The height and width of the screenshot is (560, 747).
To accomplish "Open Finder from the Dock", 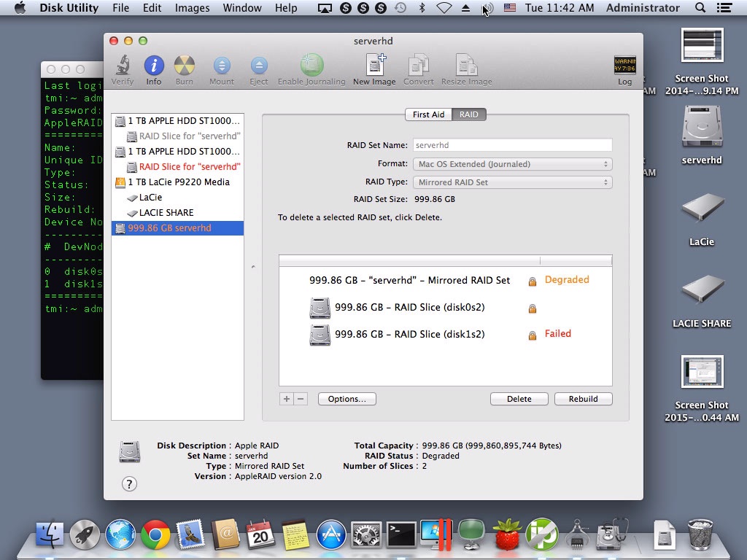I will pyautogui.click(x=50, y=534).
